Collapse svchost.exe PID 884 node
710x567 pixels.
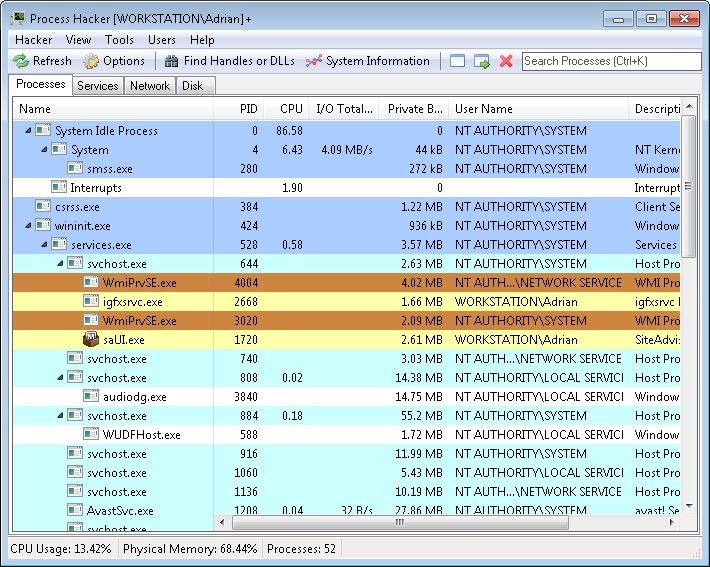tap(60, 415)
